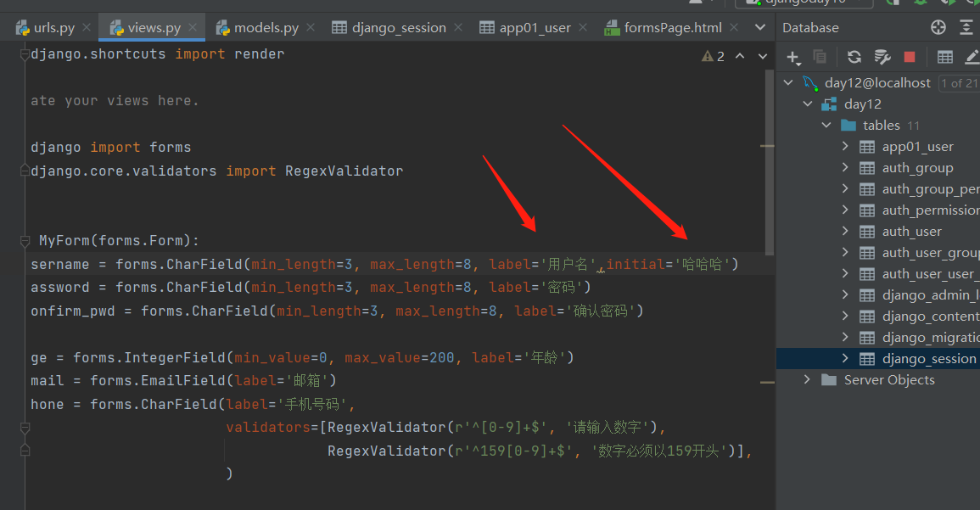
Task: Toggle fold marker on the validators= line
Action: [25, 428]
